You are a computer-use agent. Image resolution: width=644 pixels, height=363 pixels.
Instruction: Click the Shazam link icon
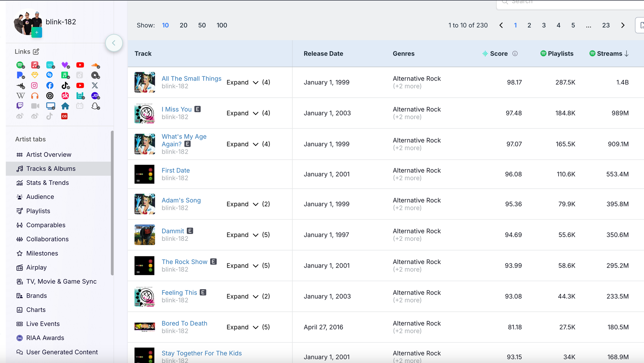tap(50, 75)
